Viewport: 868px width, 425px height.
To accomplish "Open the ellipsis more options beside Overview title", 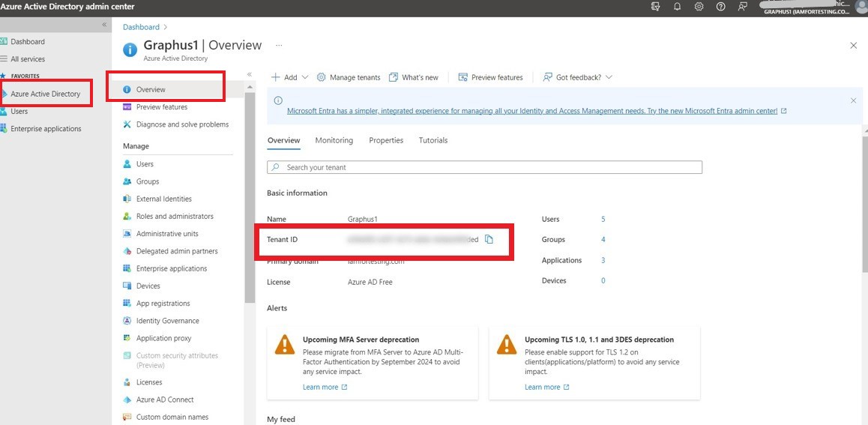I will pyautogui.click(x=279, y=46).
